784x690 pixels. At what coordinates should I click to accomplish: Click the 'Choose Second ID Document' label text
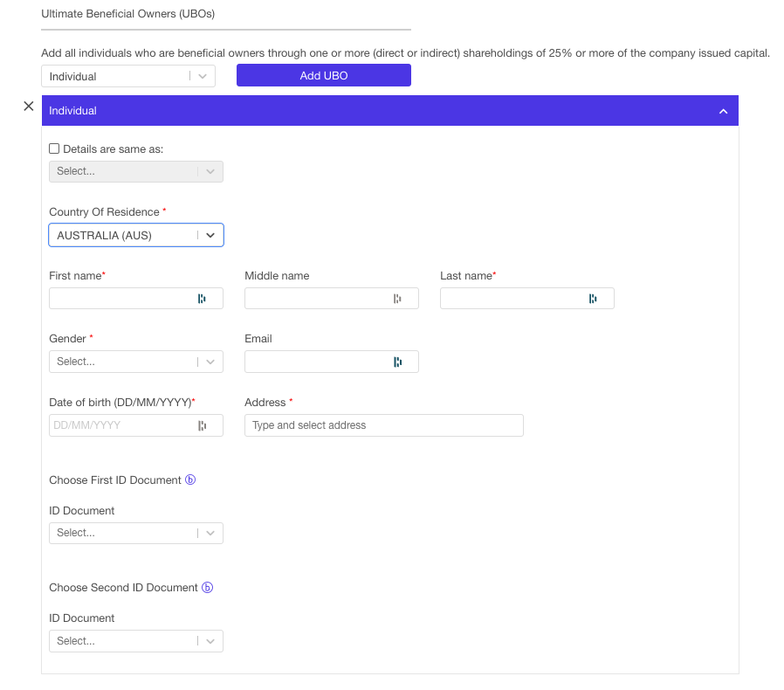(123, 588)
